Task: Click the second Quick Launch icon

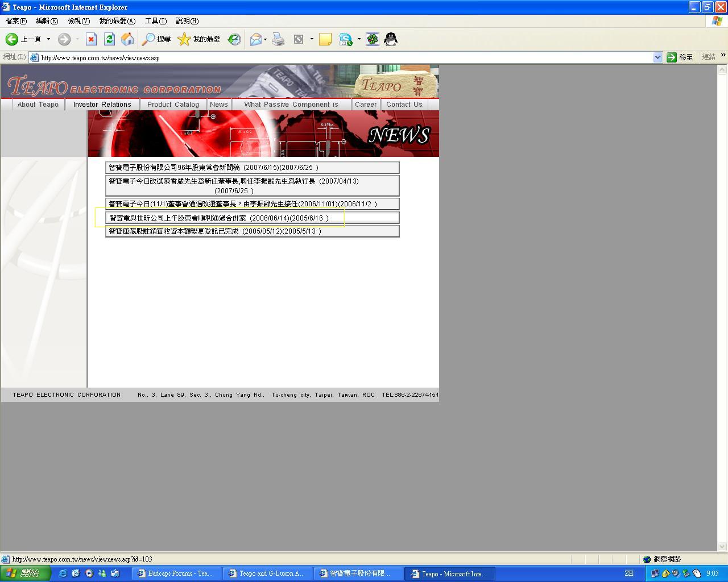Action: (x=76, y=573)
